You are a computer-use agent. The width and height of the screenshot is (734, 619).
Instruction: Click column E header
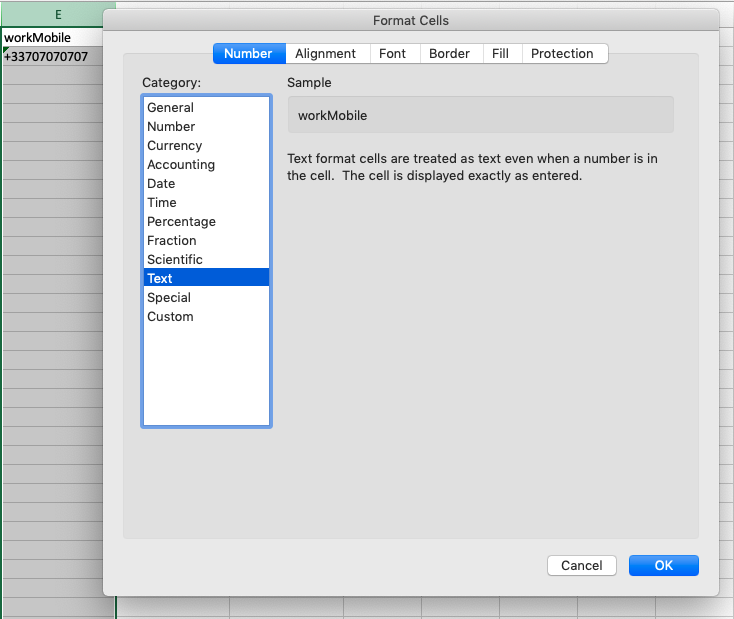(x=58, y=15)
